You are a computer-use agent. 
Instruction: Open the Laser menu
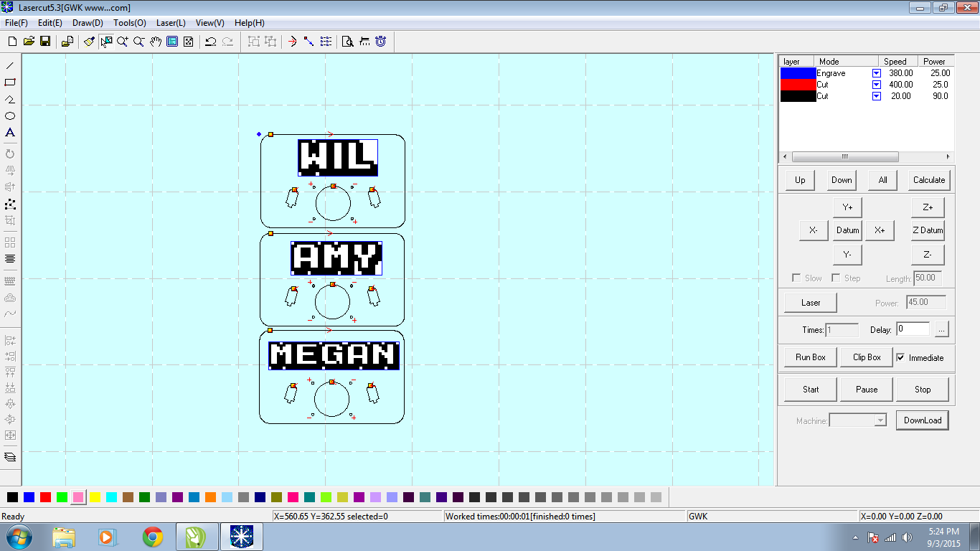pos(170,22)
